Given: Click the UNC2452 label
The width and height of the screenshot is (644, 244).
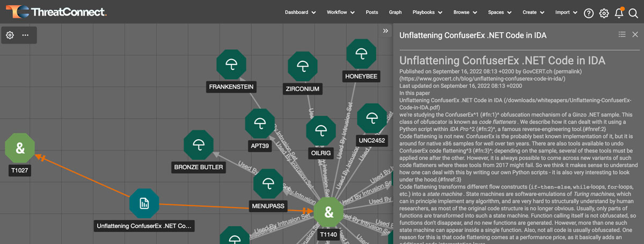Looking at the screenshot, I should [372, 141].
